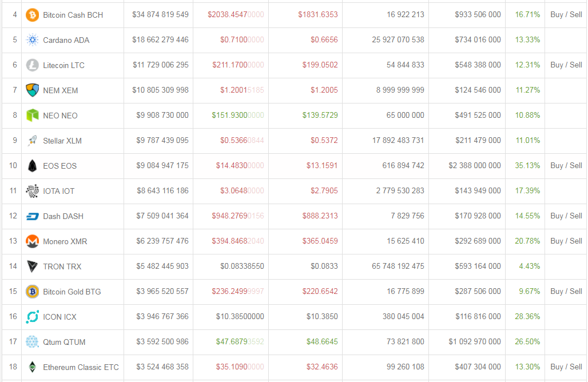The image size is (588, 382).
Task: Open Buy / Sell for Ethereum Classic
Action: click(566, 367)
